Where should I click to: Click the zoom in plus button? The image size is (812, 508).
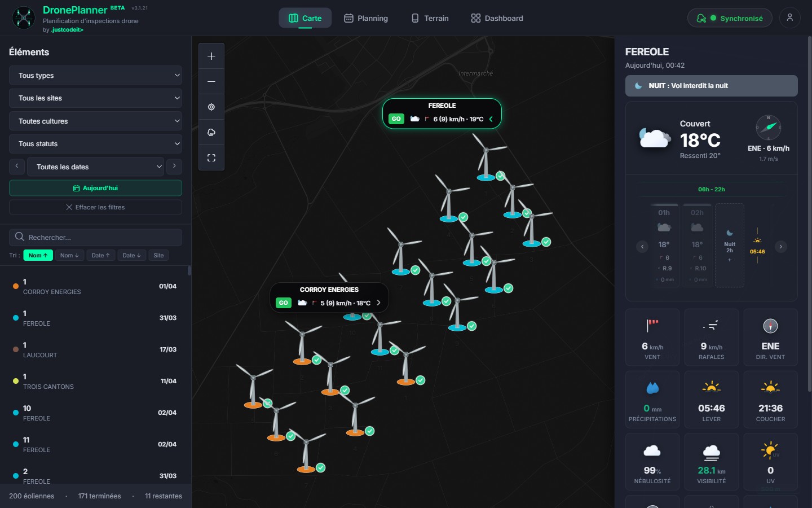pos(211,56)
